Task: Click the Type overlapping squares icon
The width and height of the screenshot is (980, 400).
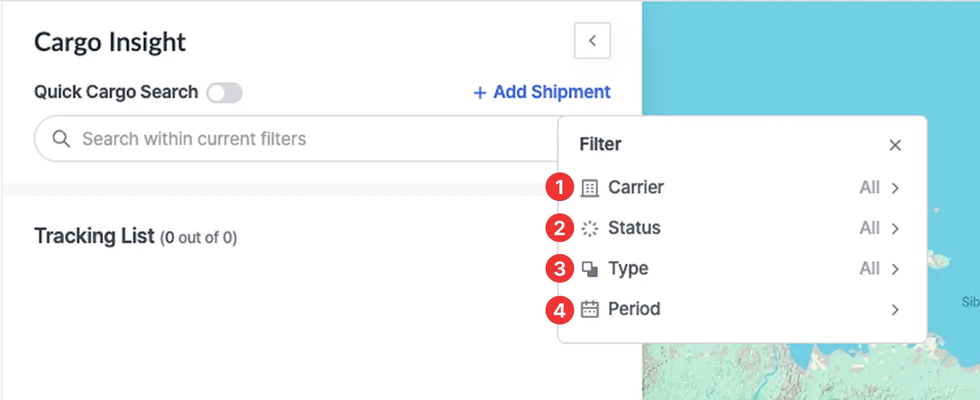Action: click(590, 269)
